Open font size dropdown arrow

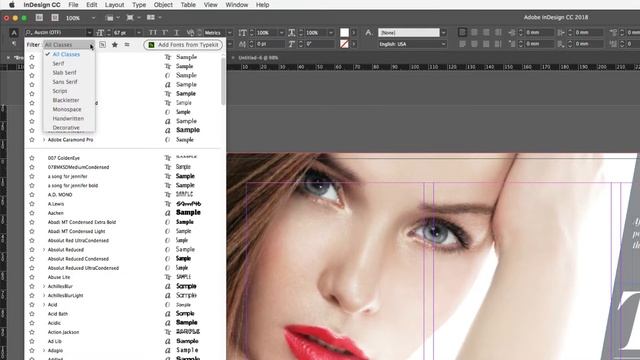pos(139,32)
